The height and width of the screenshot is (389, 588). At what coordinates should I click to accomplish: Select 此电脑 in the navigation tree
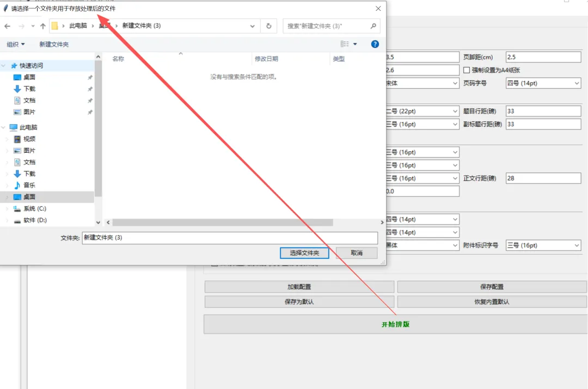point(28,127)
